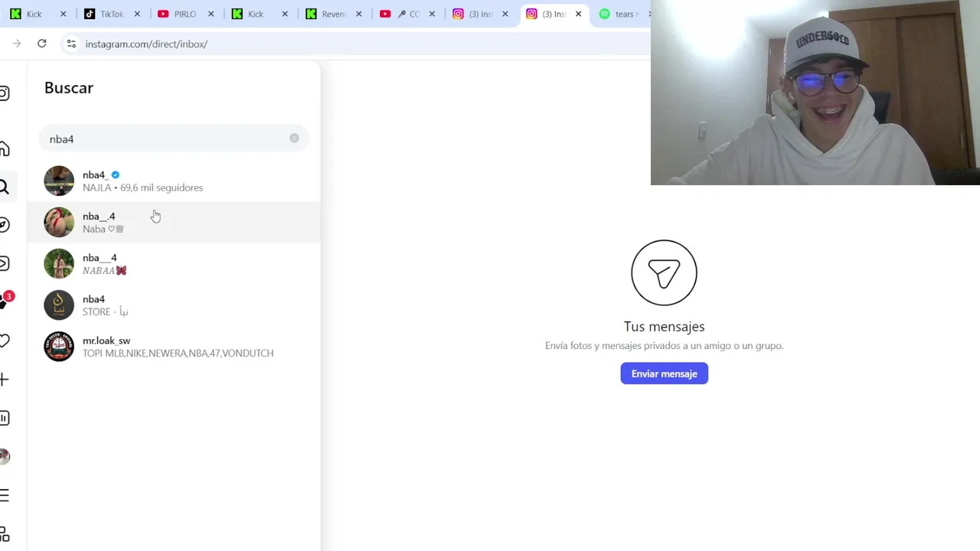Click the verified badge next to nba4_
980x551 pixels.
pyautogui.click(x=116, y=175)
